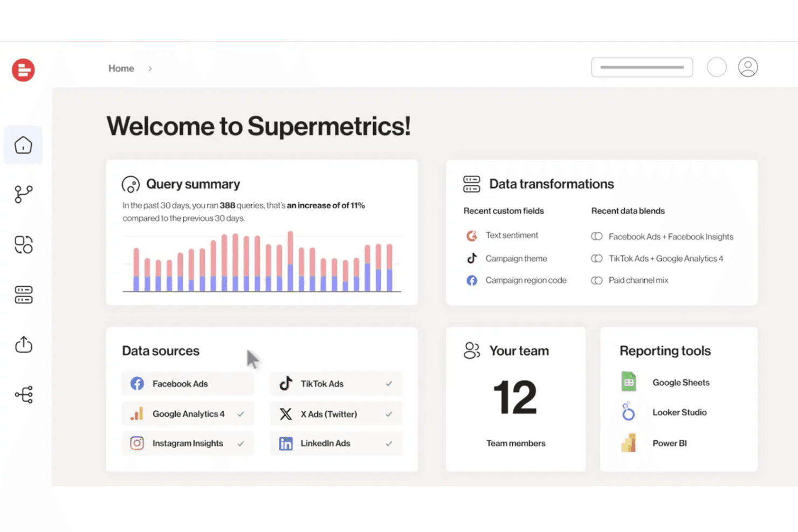Open the Home icon in the sidebar
This screenshot has width=798, height=532.
(x=23, y=145)
